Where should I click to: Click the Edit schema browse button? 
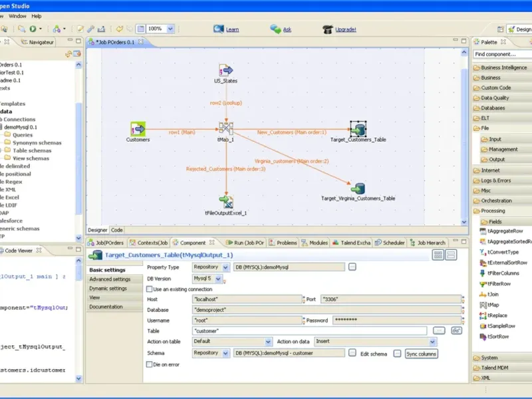click(397, 354)
